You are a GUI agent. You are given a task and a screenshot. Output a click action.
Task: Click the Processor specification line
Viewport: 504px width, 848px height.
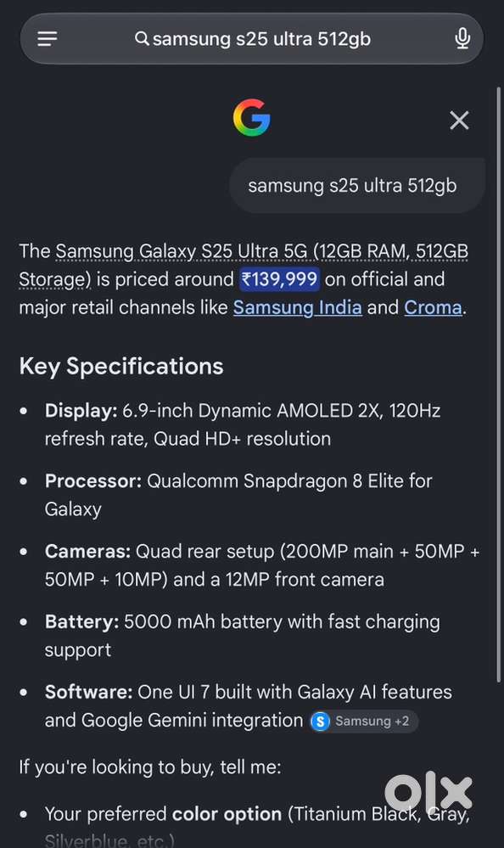[x=238, y=495]
